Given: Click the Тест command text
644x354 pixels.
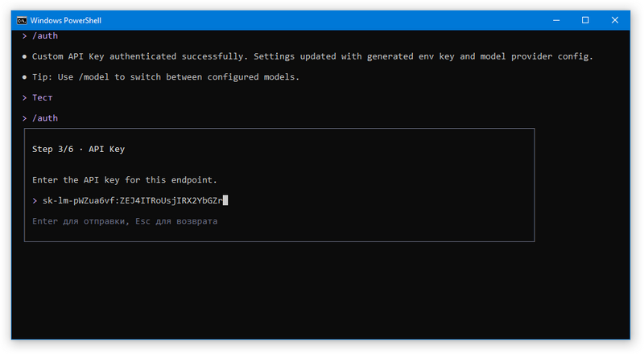Looking at the screenshot, I should coord(43,97).
